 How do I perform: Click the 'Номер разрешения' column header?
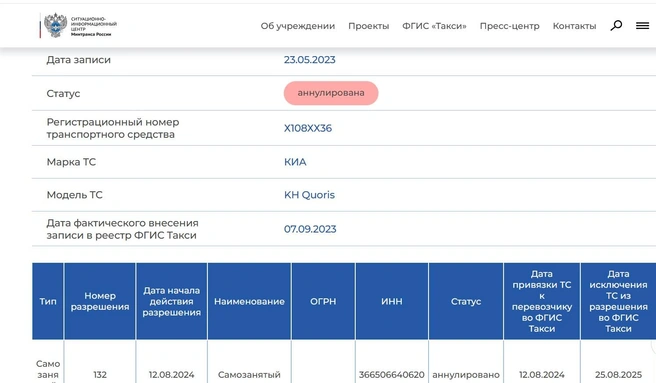(x=100, y=301)
